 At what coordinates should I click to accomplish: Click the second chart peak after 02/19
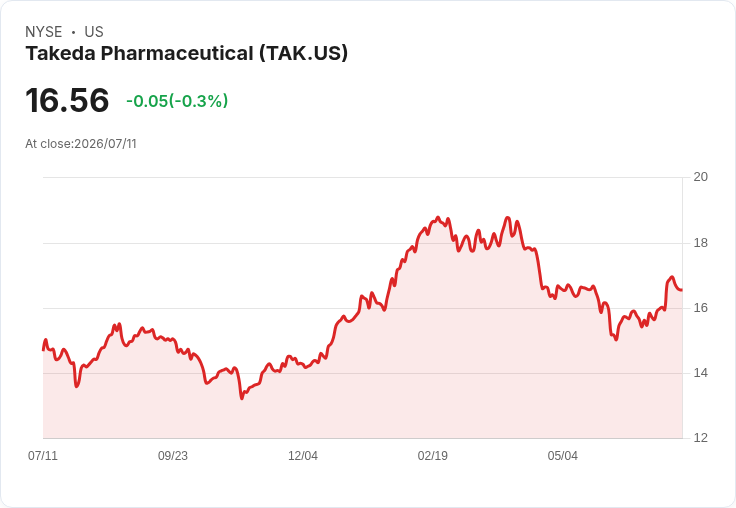point(507,217)
